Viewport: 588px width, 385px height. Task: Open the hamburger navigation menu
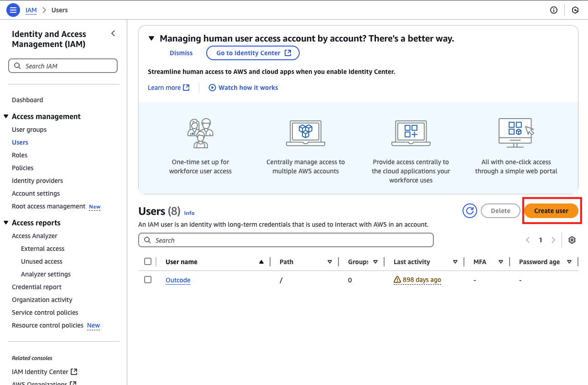(x=13, y=10)
